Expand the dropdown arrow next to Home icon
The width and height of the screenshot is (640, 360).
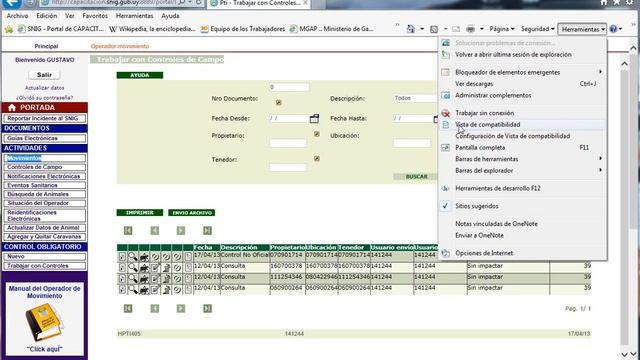[x=422, y=29]
